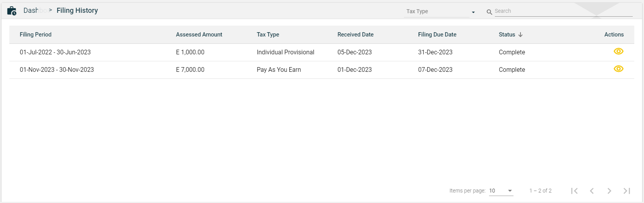The width and height of the screenshot is (644, 203).
Task: Sort by Received Date column
Action: [355, 35]
